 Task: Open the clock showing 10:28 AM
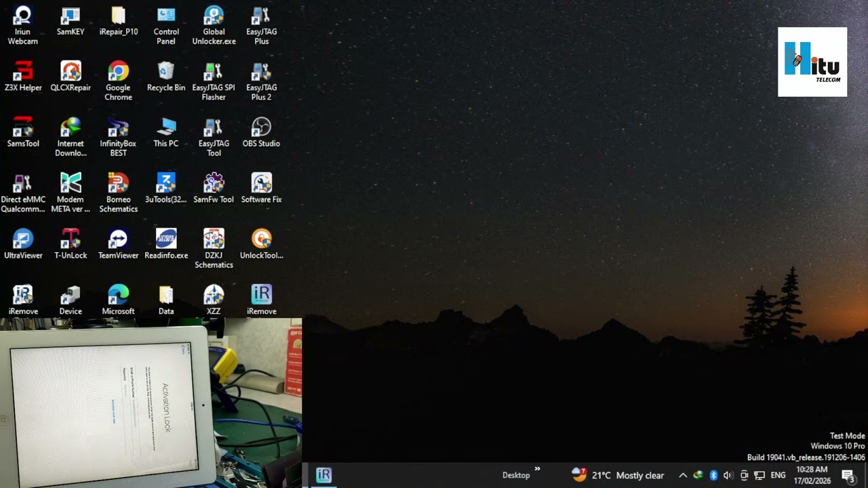coord(812,475)
